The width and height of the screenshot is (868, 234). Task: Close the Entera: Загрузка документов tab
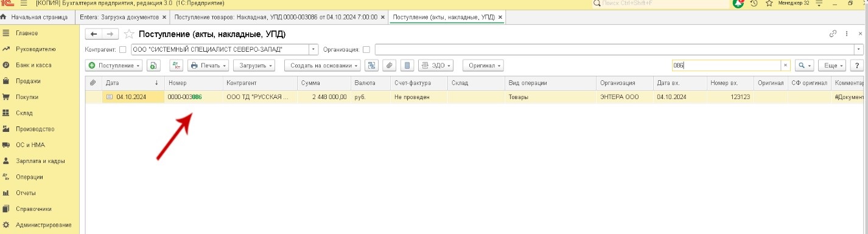click(x=164, y=17)
